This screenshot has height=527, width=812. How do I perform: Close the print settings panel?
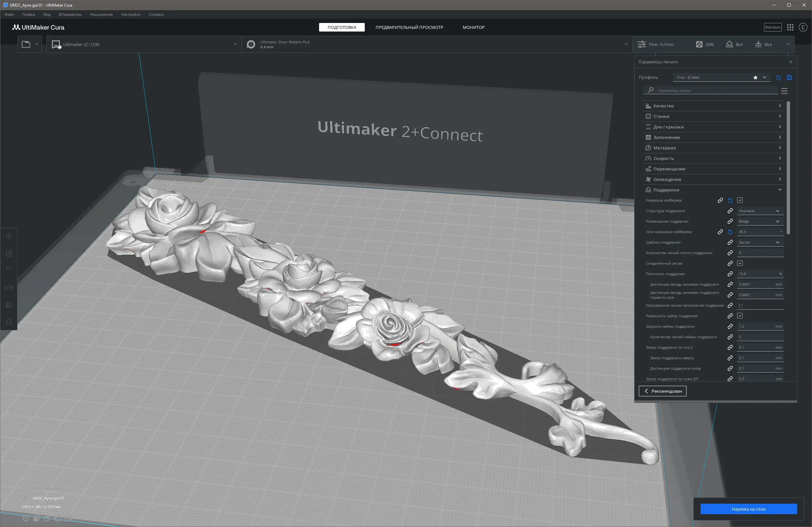[x=791, y=62]
